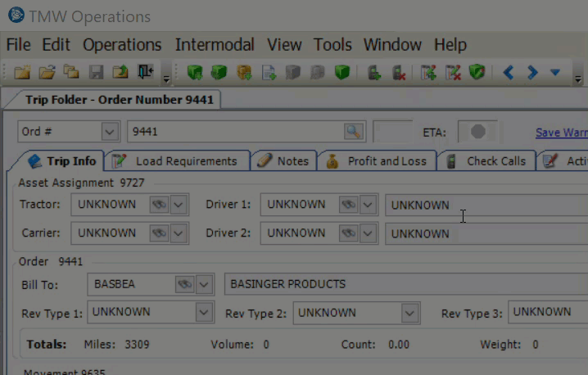Click the binoculars lookup icon for Bill To
The image size is (588, 375).
pos(184,284)
